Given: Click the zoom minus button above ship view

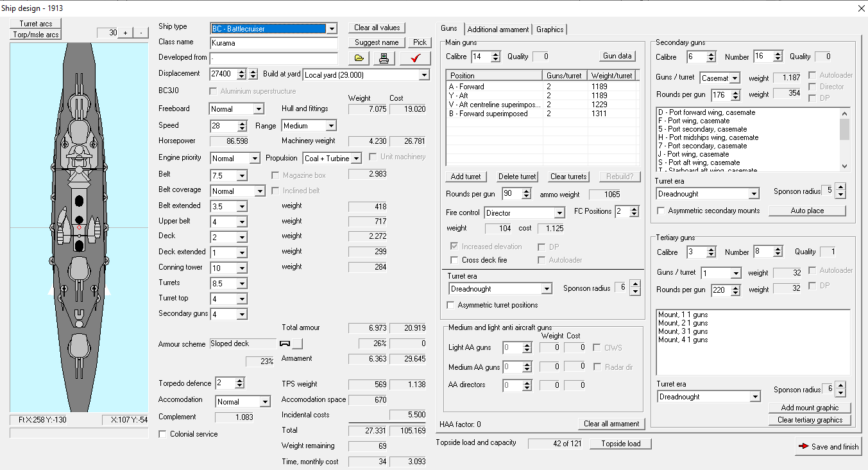Looking at the screenshot, I should [x=141, y=33].
